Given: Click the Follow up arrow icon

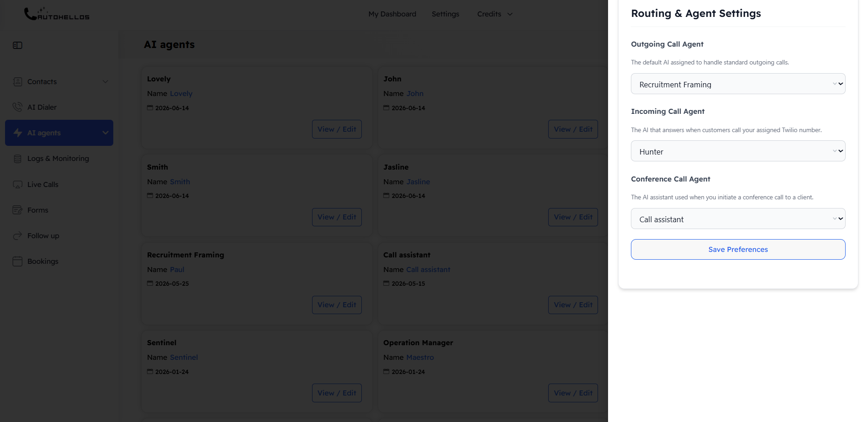Looking at the screenshot, I should point(17,236).
